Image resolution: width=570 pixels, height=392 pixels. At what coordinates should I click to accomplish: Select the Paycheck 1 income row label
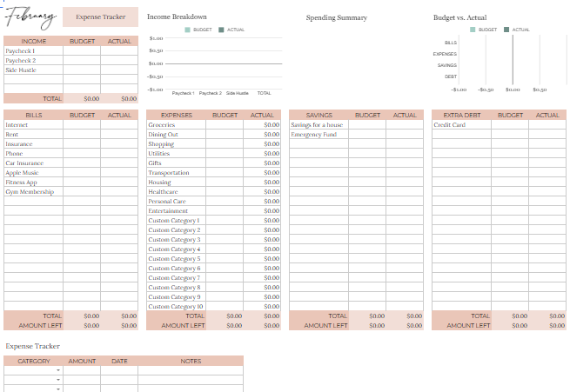point(20,50)
